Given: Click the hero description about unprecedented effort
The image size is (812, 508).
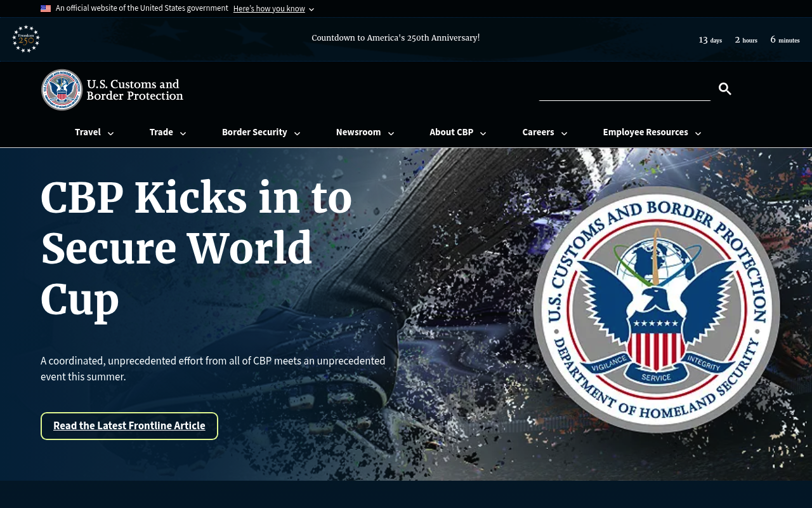Looking at the screenshot, I should (x=213, y=369).
